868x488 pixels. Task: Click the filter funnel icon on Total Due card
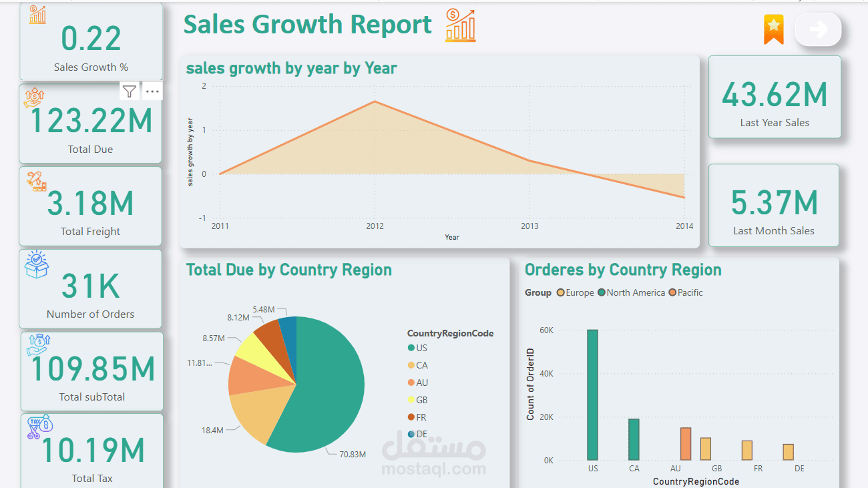coord(129,91)
